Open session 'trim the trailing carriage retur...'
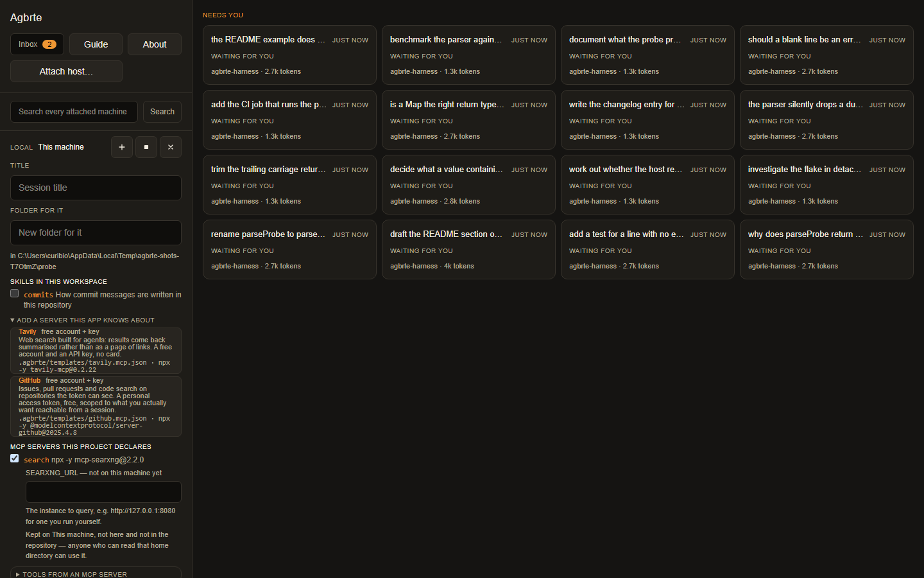This screenshot has height=578, width=924. (289, 185)
